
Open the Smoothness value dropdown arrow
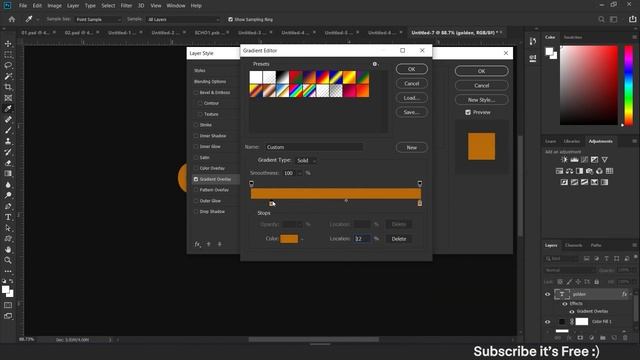pyautogui.click(x=300, y=173)
